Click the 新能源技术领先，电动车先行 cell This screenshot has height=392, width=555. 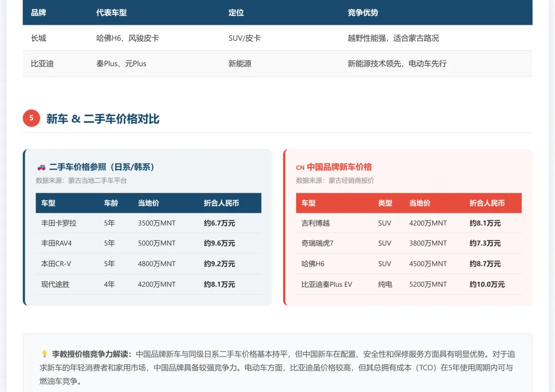(397, 64)
